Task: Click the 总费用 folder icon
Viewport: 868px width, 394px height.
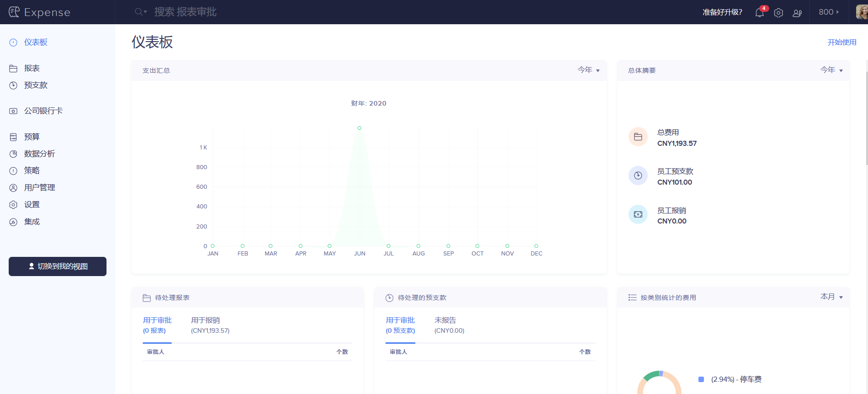Action: click(x=638, y=137)
